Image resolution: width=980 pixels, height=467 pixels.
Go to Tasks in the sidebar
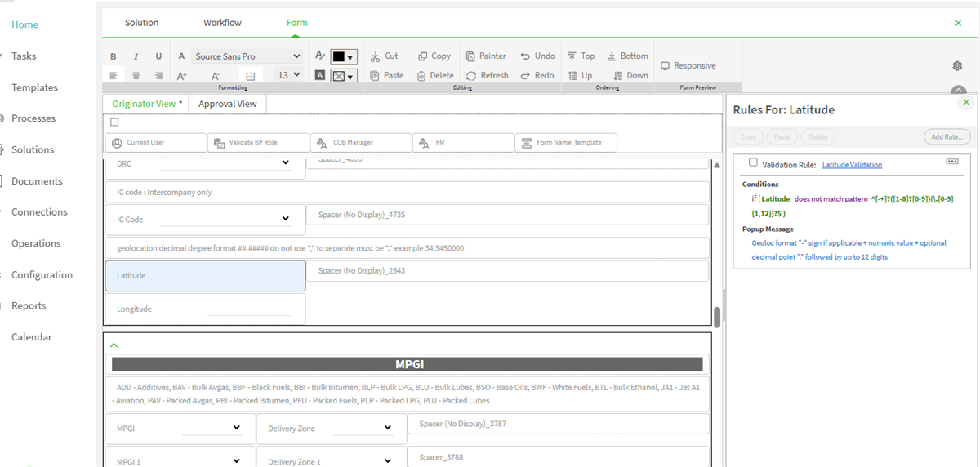click(x=24, y=56)
